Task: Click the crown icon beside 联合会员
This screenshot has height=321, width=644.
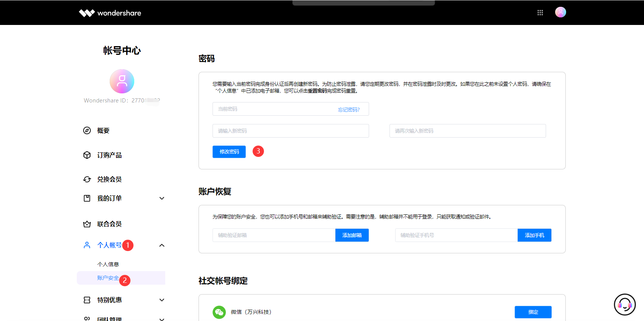Action: (x=87, y=224)
